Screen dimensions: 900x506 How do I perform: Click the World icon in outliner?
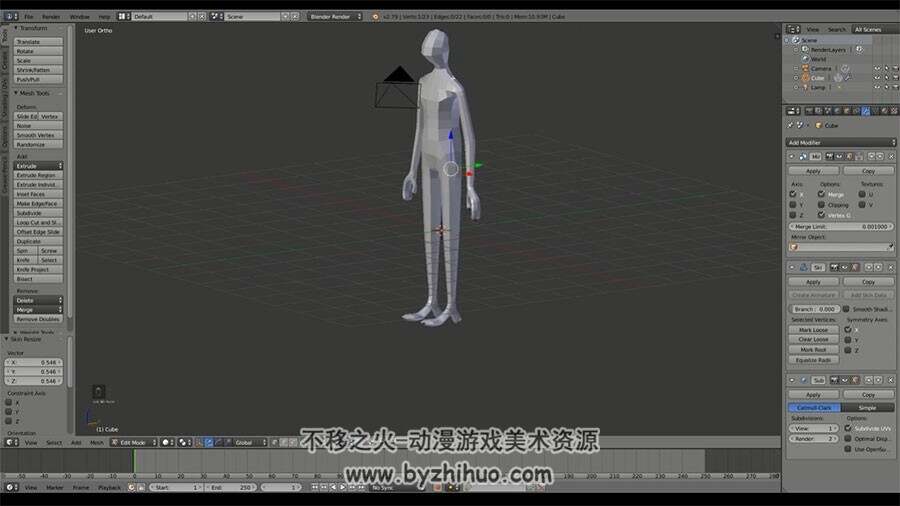tap(805, 59)
